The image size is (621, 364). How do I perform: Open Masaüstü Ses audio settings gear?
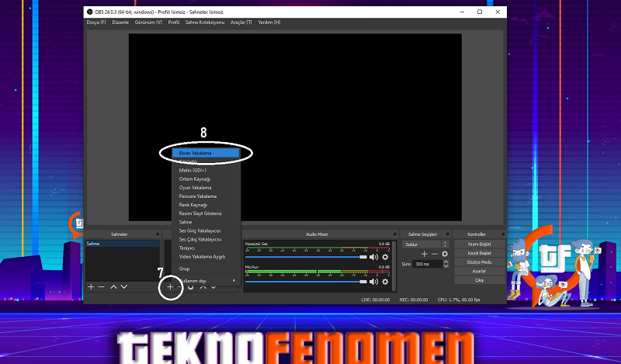point(385,257)
